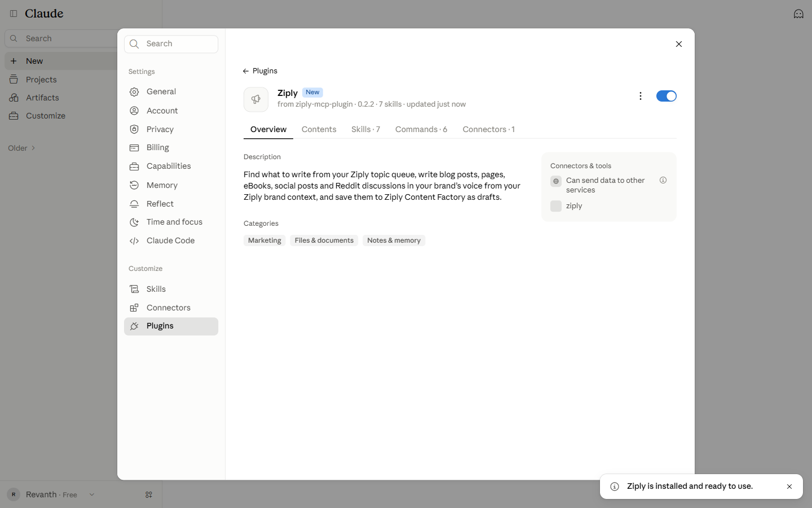
Task: Go back to Plugins list arrow
Action: [260, 71]
